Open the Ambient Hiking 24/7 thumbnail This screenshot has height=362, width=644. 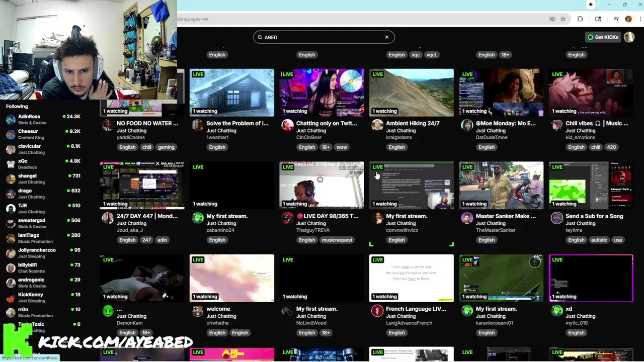(412, 93)
